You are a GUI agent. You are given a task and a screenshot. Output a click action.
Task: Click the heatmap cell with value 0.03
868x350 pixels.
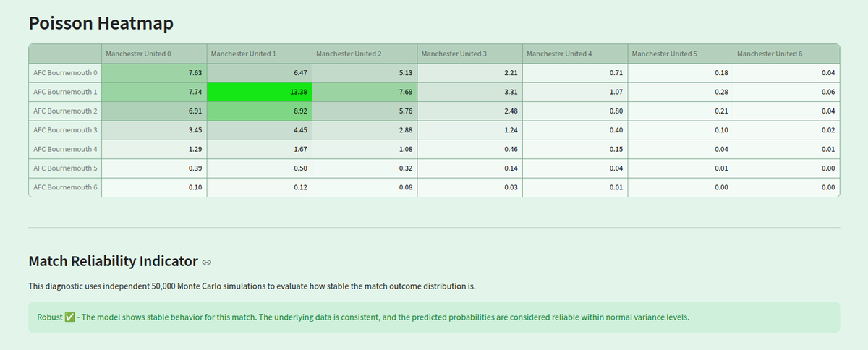coord(470,187)
